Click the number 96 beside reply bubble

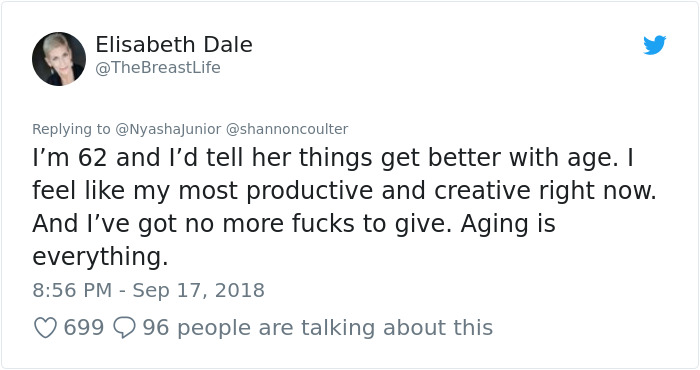(x=156, y=327)
